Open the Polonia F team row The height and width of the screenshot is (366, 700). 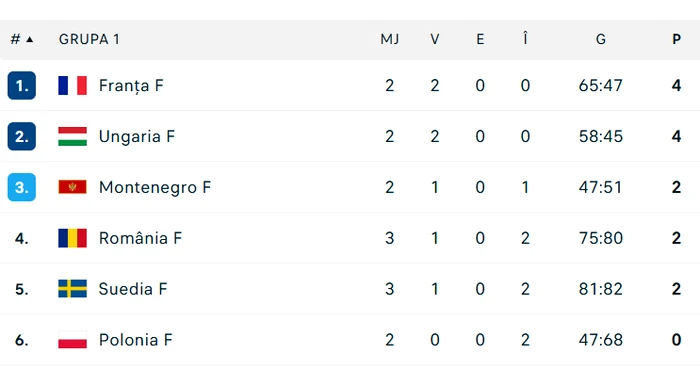point(350,340)
